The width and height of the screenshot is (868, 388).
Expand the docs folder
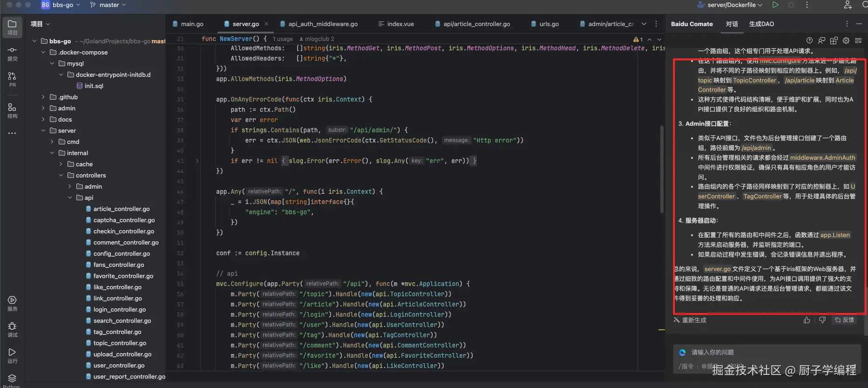pos(43,119)
